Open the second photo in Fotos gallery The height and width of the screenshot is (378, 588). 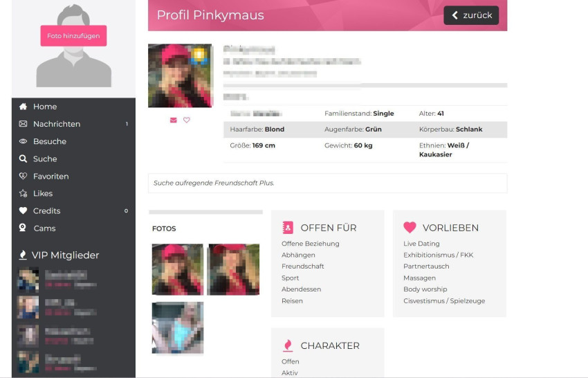[233, 269]
